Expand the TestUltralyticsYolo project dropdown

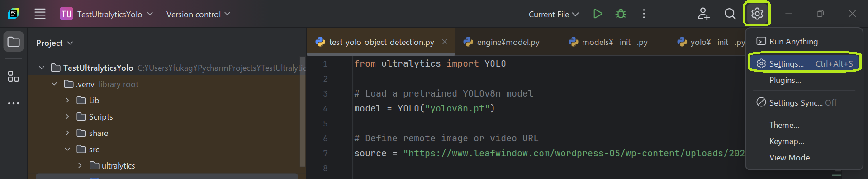[x=106, y=14]
